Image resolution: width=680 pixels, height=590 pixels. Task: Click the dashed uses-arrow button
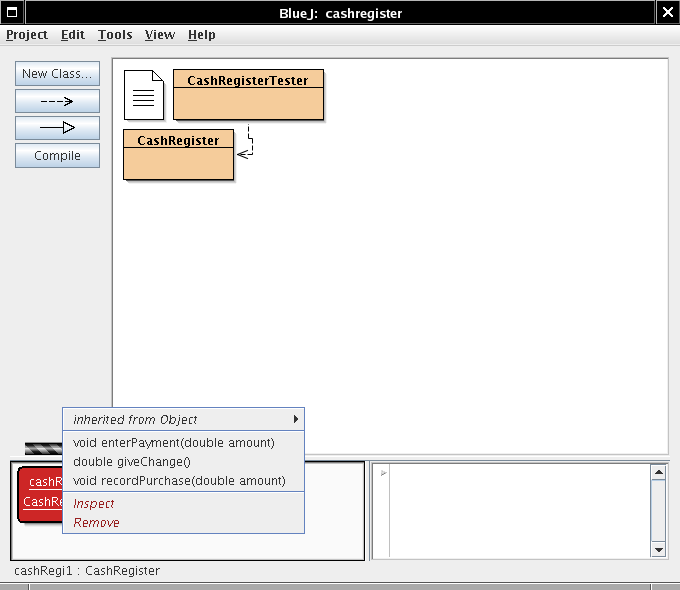[x=57, y=101]
